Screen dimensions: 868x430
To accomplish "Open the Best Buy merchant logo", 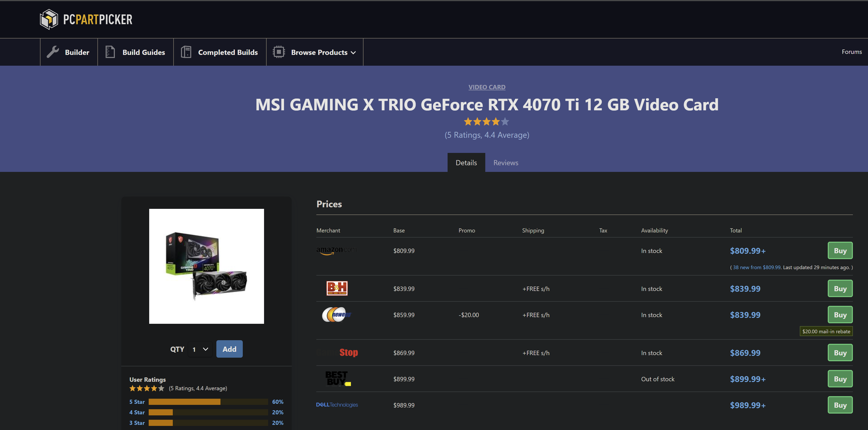I will coord(338,379).
